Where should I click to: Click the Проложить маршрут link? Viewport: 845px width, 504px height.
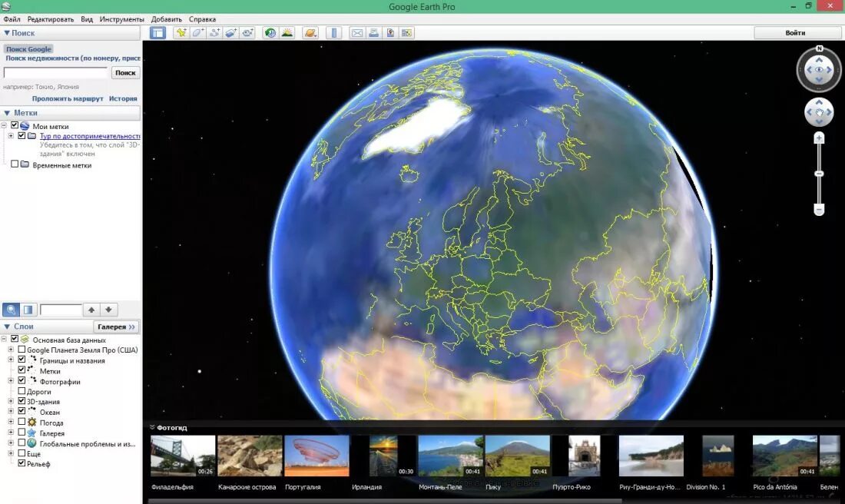pyautogui.click(x=68, y=98)
